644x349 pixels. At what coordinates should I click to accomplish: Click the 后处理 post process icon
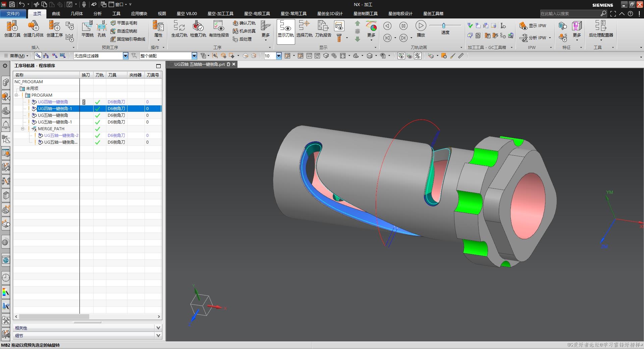[x=242, y=39]
